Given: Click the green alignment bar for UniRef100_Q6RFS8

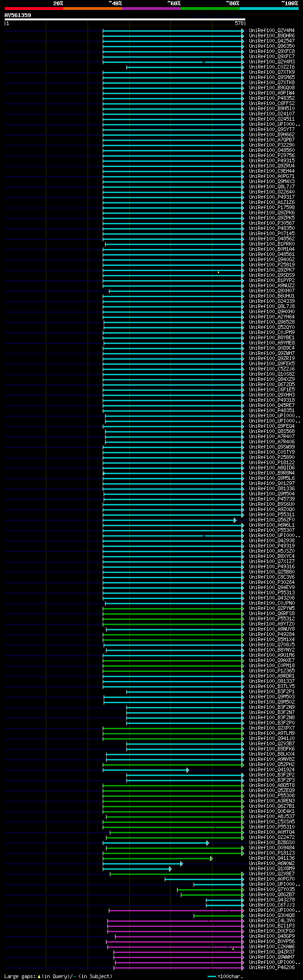Looking at the screenshot, I should pos(173,614).
